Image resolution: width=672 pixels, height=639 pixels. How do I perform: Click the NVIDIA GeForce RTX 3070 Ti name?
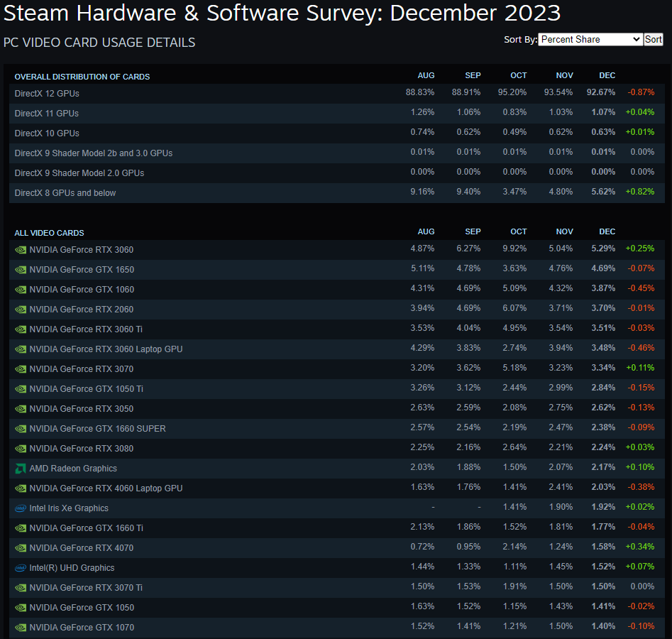tap(86, 588)
